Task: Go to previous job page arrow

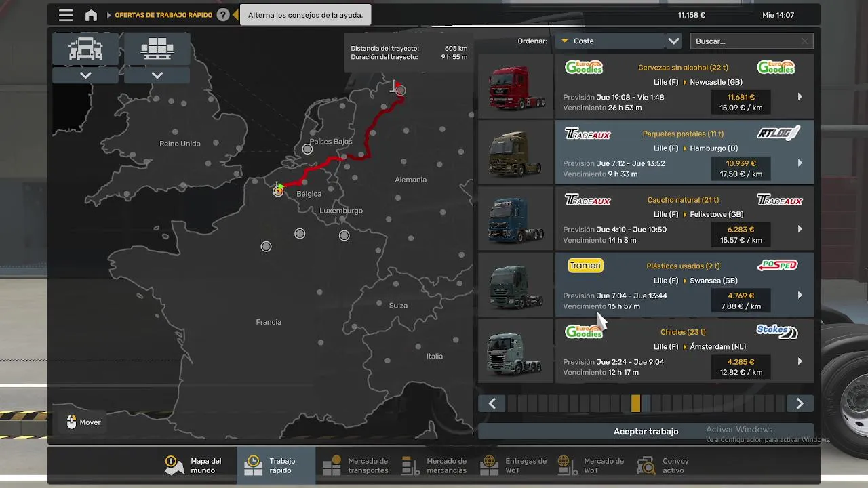Action: click(x=492, y=404)
